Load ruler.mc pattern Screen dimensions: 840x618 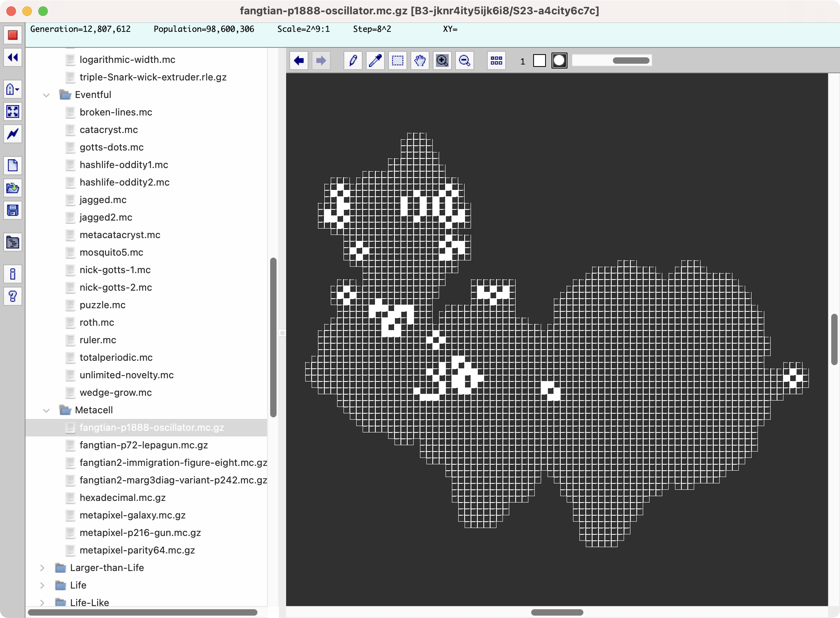tap(98, 340)
